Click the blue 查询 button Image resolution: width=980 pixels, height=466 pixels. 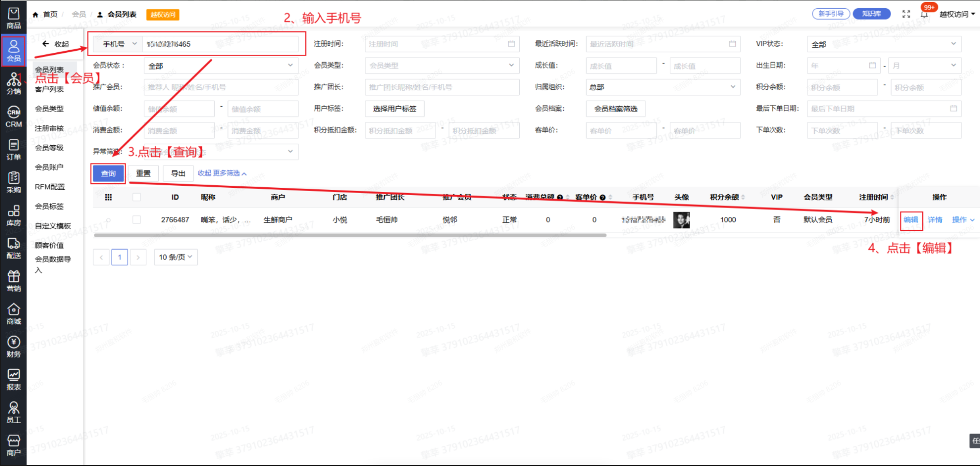pyautogui.click(x=108, y=173)
